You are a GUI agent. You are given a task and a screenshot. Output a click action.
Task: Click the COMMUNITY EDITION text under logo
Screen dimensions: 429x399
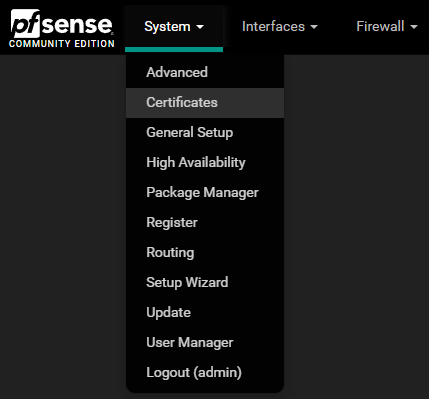pyautogui.click(x=62, y=44)
